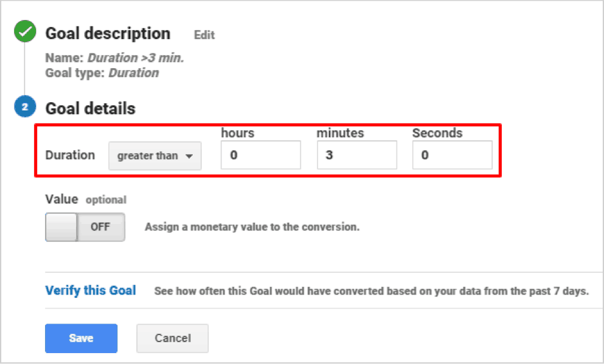
Task: Focus the hours input field
Action: tap(261, 155)
